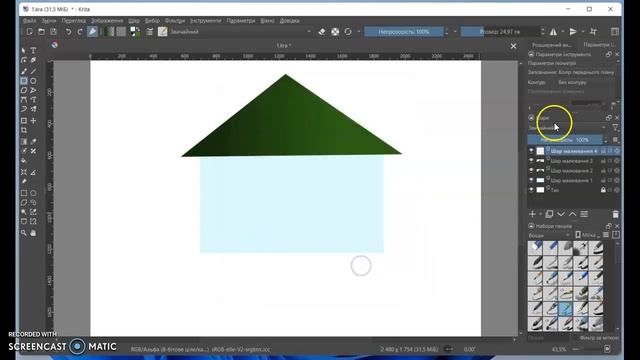
Task: Select the Polyline tool
Action: [33, 90]
